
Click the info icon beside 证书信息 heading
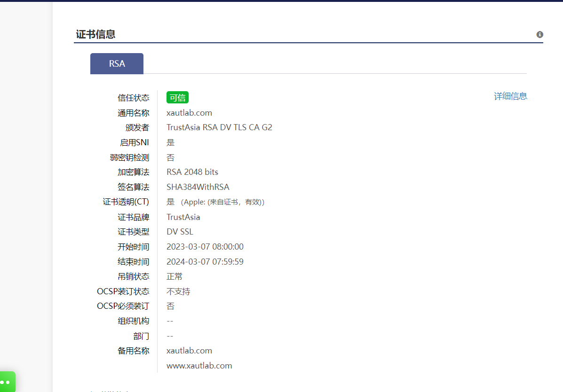539,34
